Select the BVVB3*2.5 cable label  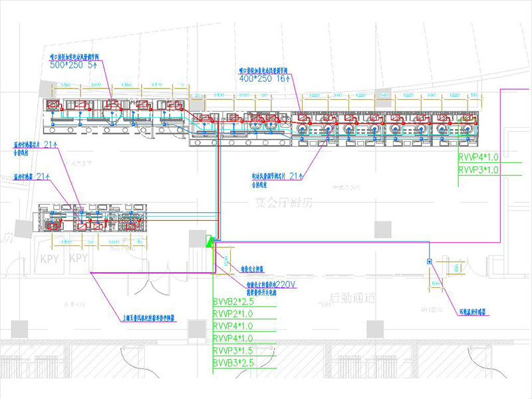coord(233,362)
